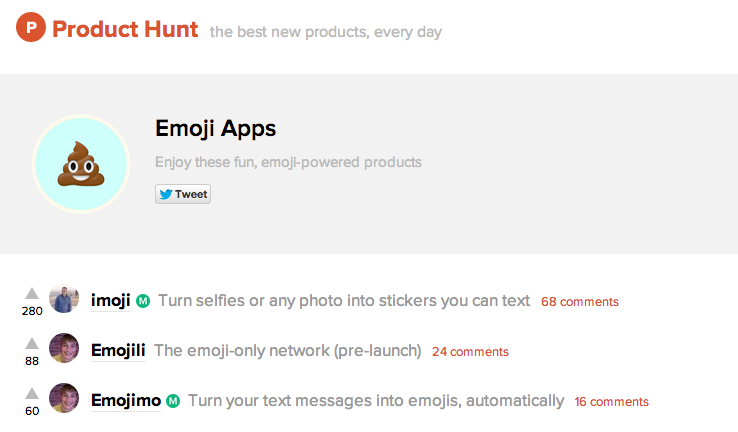Click the poop emoji collection image

click(x=81, y=164)
